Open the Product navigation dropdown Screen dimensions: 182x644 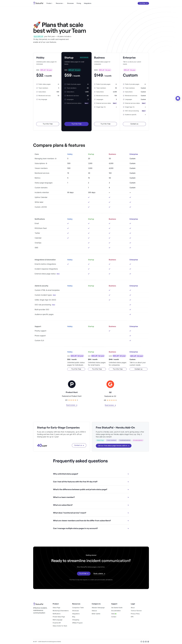50,3
